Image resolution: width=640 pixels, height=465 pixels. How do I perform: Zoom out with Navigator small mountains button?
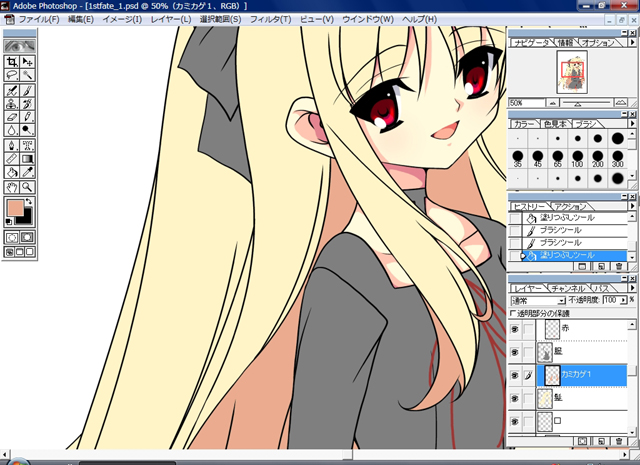coord(553,103)
